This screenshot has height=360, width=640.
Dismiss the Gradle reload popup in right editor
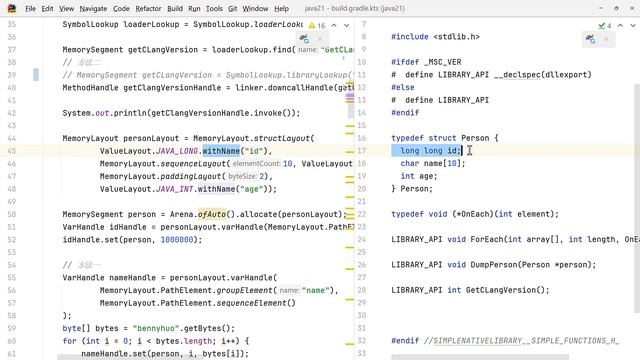(x=606, y=39)
